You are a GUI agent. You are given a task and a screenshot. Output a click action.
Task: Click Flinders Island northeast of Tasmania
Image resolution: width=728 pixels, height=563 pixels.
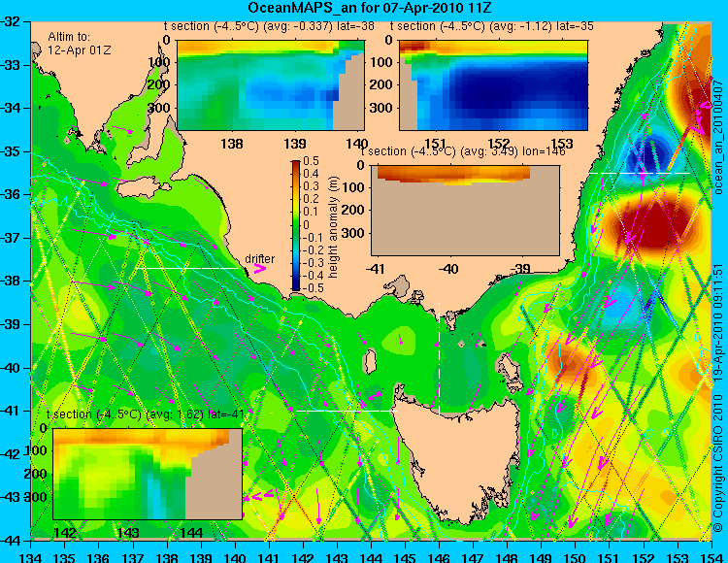tap(510, 368)
